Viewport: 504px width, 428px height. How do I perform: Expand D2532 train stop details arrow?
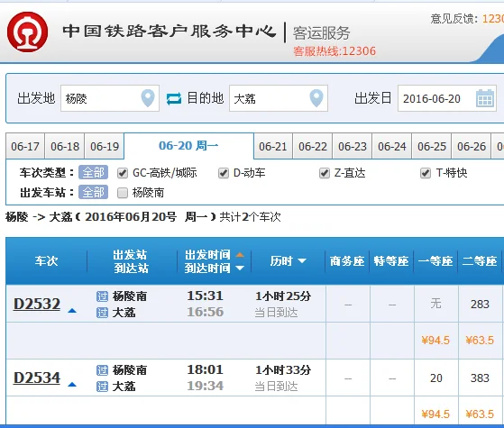click(x=72, y=310)
